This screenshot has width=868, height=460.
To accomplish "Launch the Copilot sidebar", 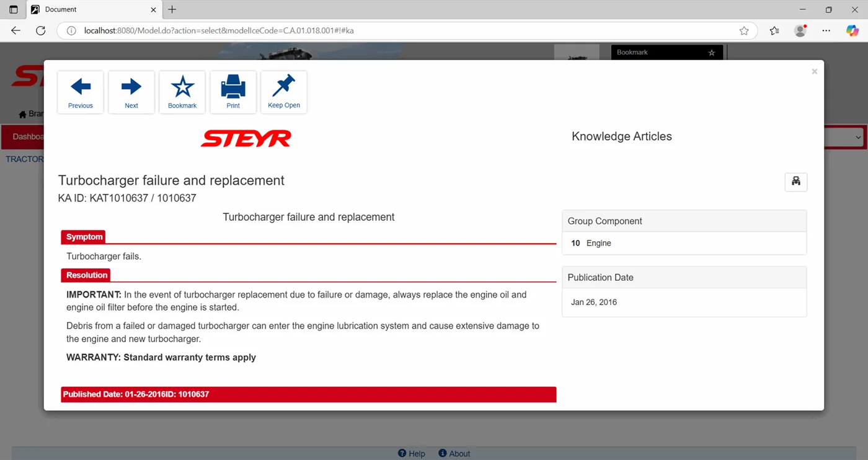I will tap(852, 30).
